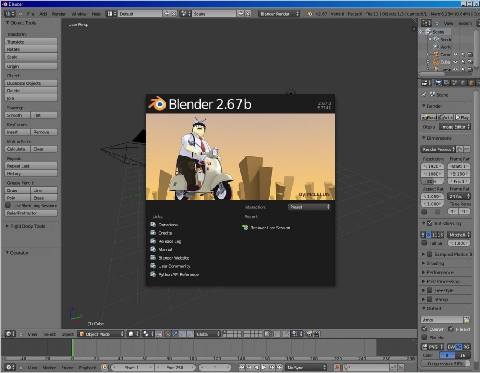Toggle the 3D manipulator icon

(x=168, y=334)
